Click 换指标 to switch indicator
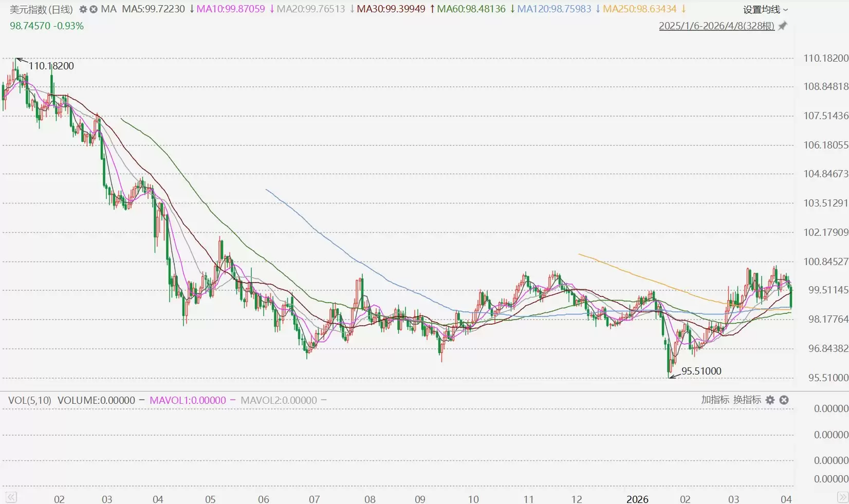Screen dimensions: 849x504 click(x=747, y=400)
